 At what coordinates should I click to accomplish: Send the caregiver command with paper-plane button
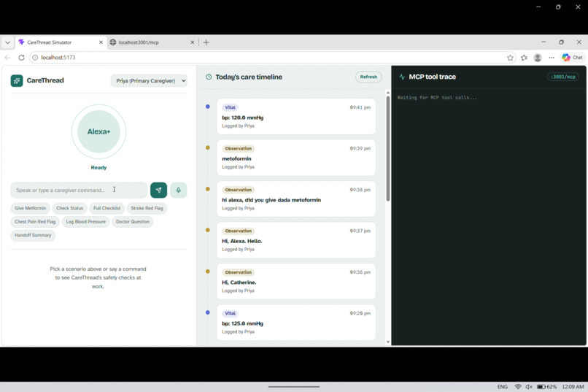[158, 191]
